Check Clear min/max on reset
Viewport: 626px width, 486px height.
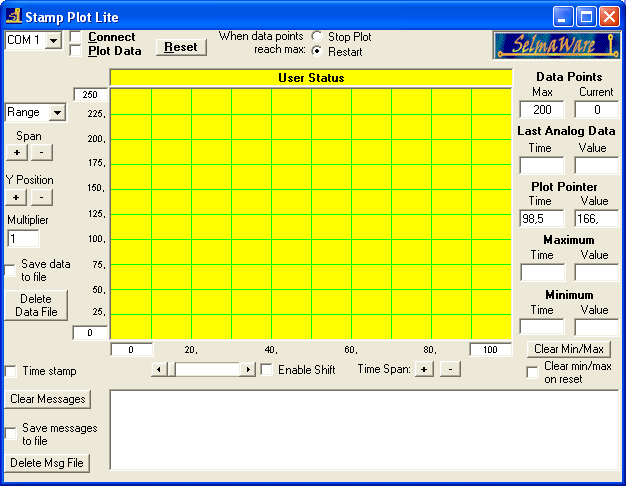(x=533, y=372)
